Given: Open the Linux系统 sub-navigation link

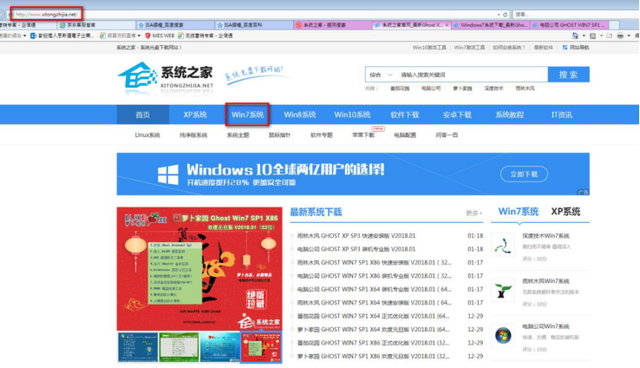Looking at the screenshot, I should tap(147, 135).
